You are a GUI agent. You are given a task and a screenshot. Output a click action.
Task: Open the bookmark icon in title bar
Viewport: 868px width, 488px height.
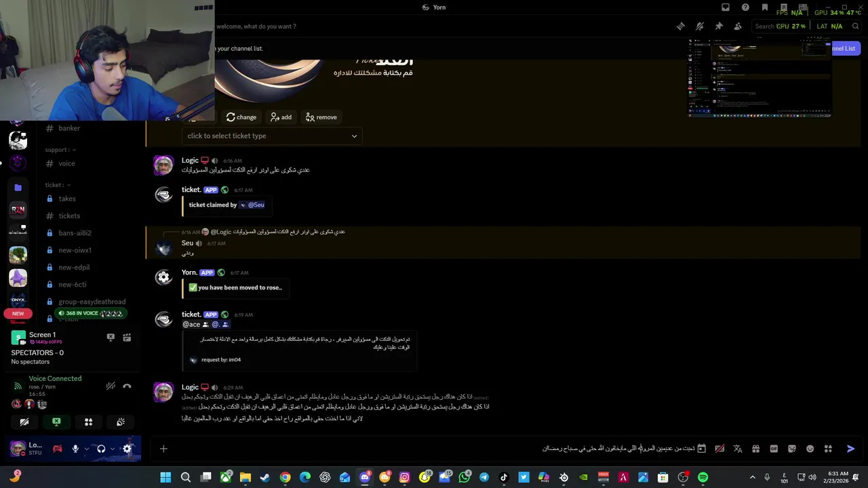765,7
